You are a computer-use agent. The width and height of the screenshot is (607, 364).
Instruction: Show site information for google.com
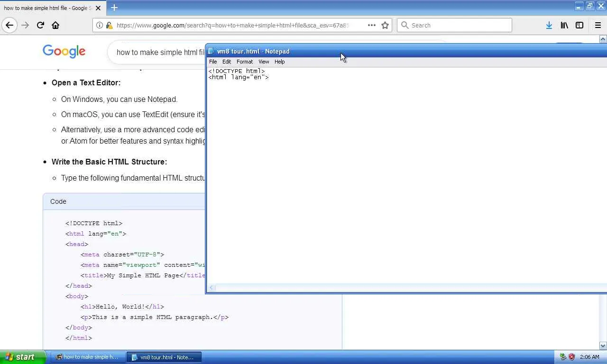point(100,25)
